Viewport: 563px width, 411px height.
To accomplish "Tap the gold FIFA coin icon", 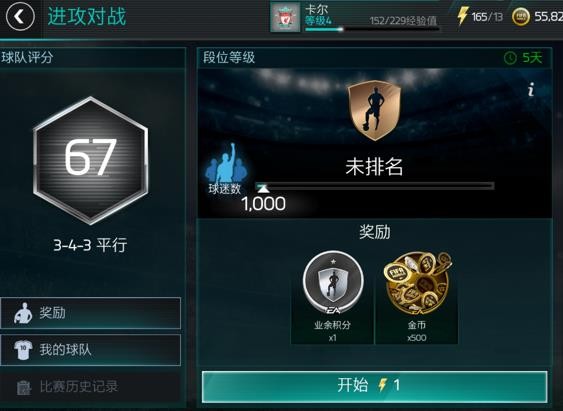I will [520, 17].
